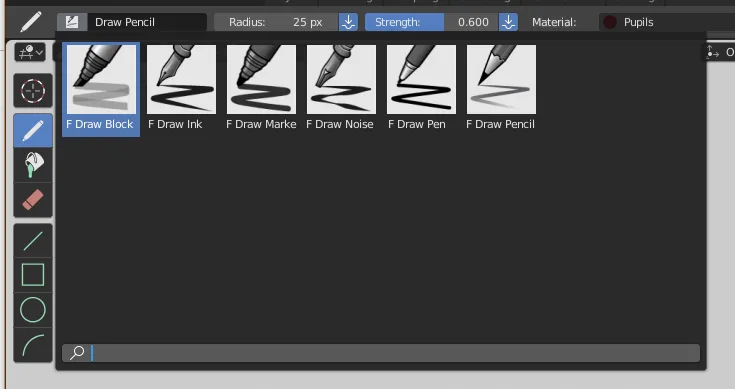
Task: Select the Fill bucket tool
Action: click(x=33, y=165)
